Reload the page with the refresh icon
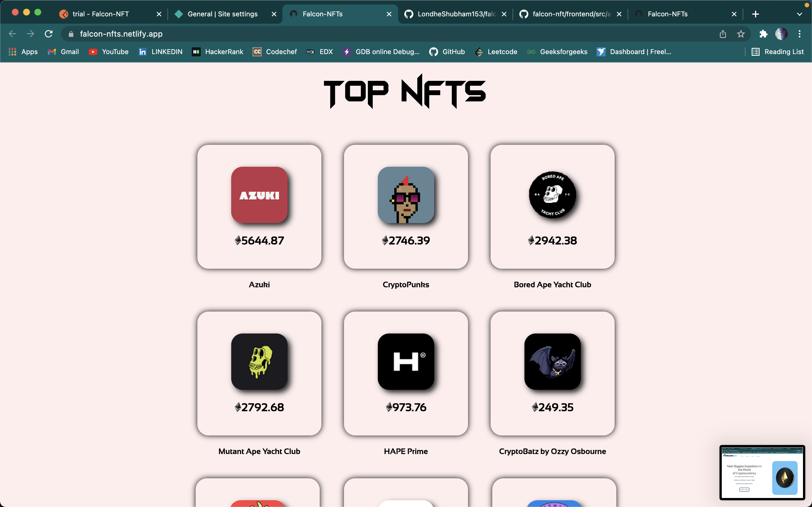This screenshot has width=812, height=507. [49, 34]
